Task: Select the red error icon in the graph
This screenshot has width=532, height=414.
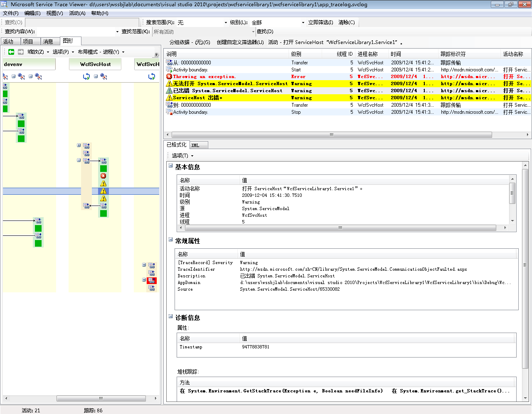Action: click(103, 176)
